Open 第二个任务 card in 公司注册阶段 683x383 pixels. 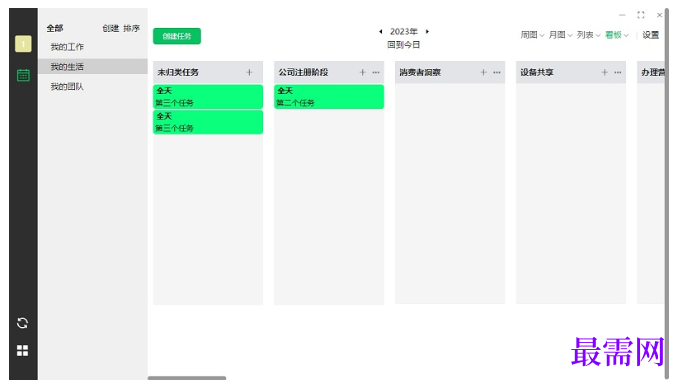(329, 97)
